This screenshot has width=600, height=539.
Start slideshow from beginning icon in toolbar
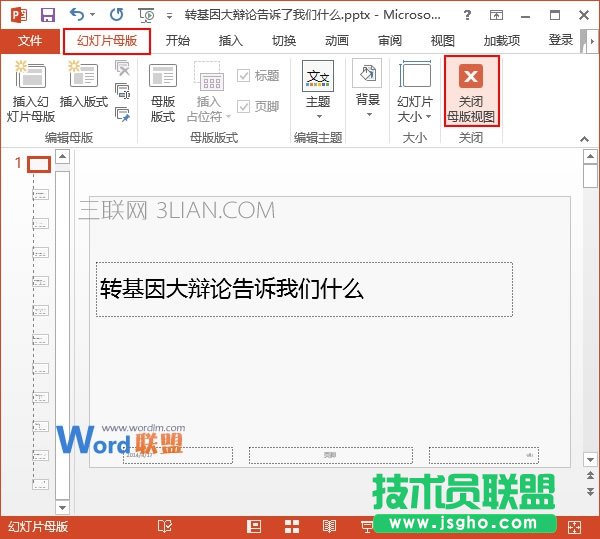[146, 15]
